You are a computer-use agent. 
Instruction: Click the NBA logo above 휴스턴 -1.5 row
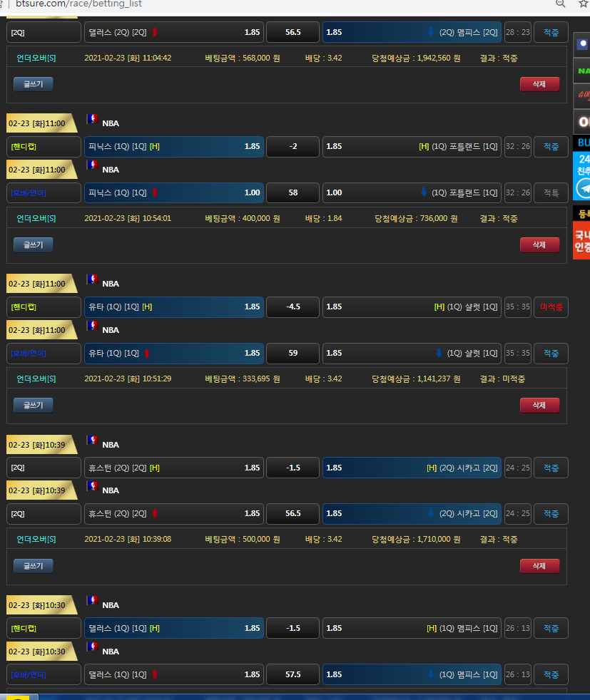91,441
